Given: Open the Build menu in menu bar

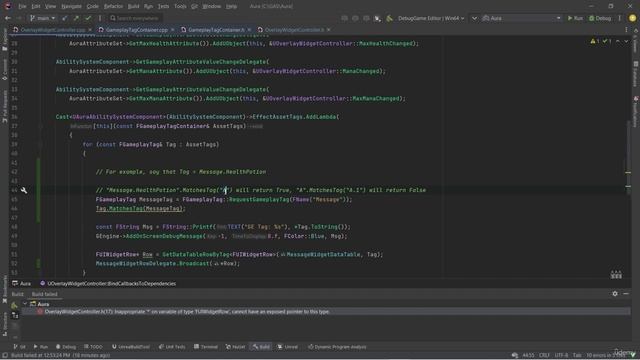Looking at the screenshot, I should pyautogui.click(x=133, y=7).
